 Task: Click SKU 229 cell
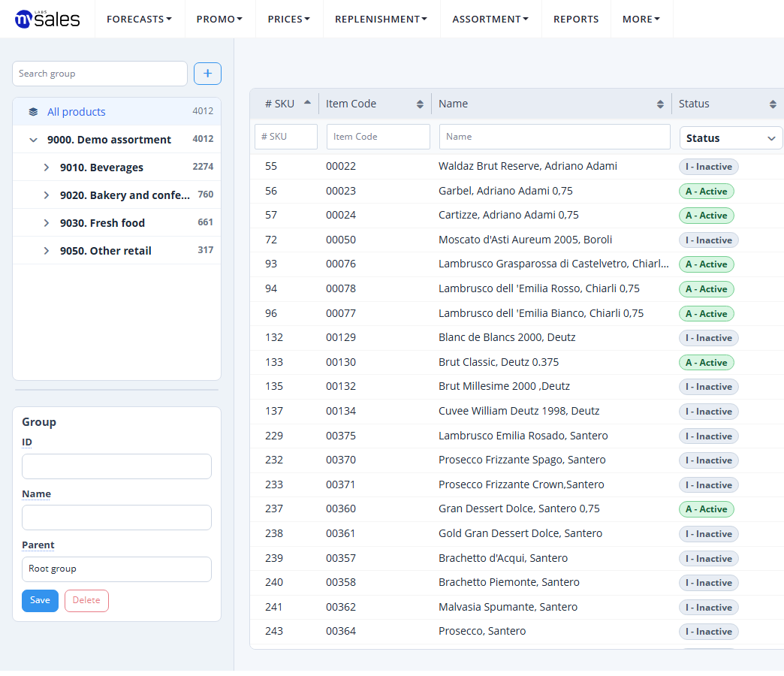274,436
